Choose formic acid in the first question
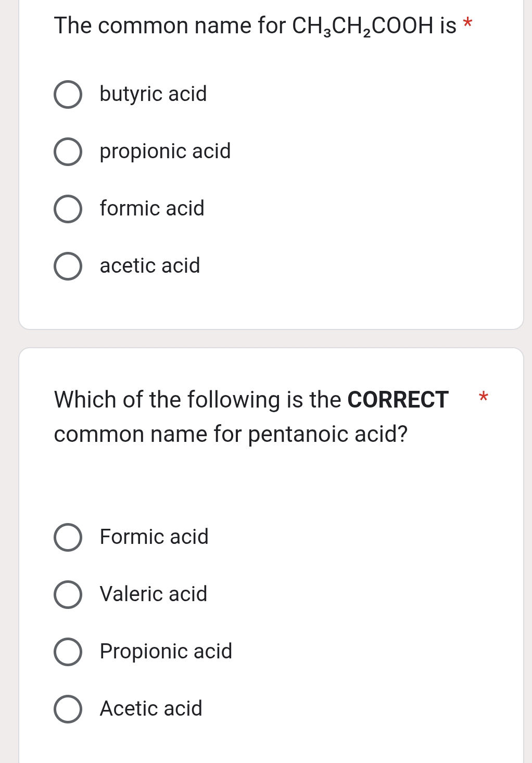Screen dimensions: 532x763 pos(69,209)
